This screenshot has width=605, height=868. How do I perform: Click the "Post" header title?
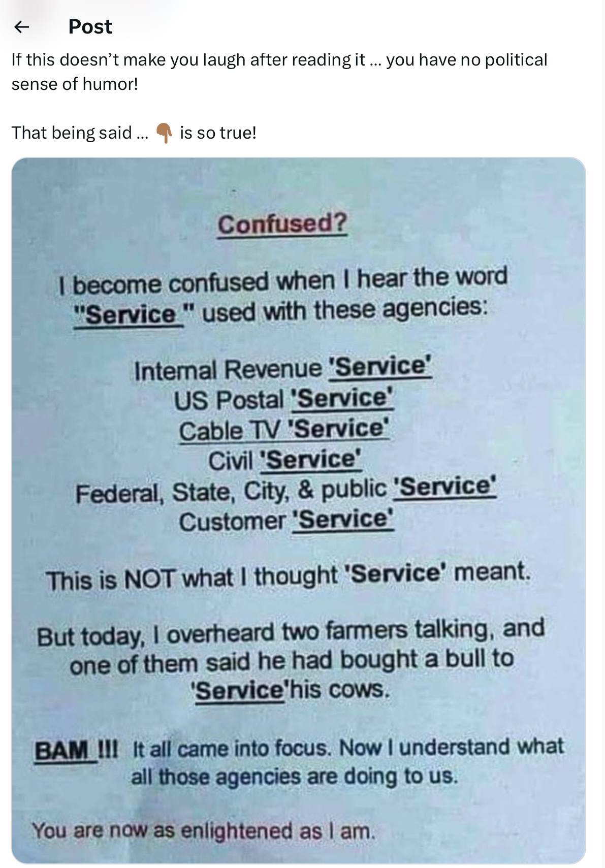[x=90, y=27]
